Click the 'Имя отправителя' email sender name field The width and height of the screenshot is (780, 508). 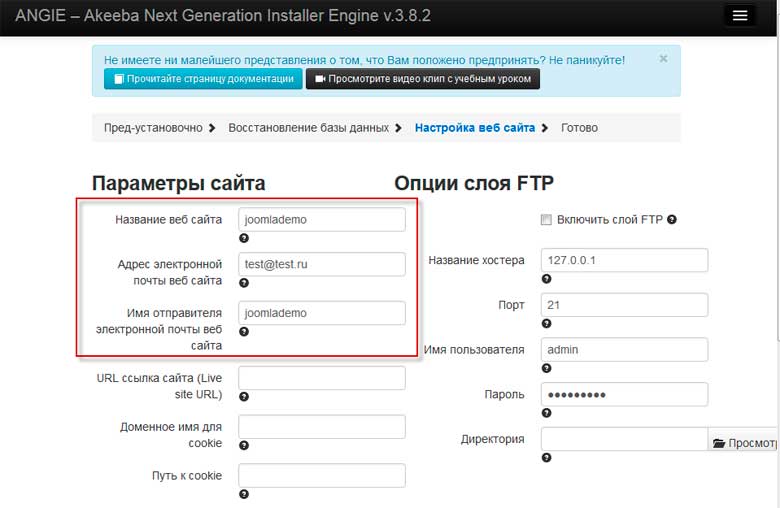(x=322, y=313)
